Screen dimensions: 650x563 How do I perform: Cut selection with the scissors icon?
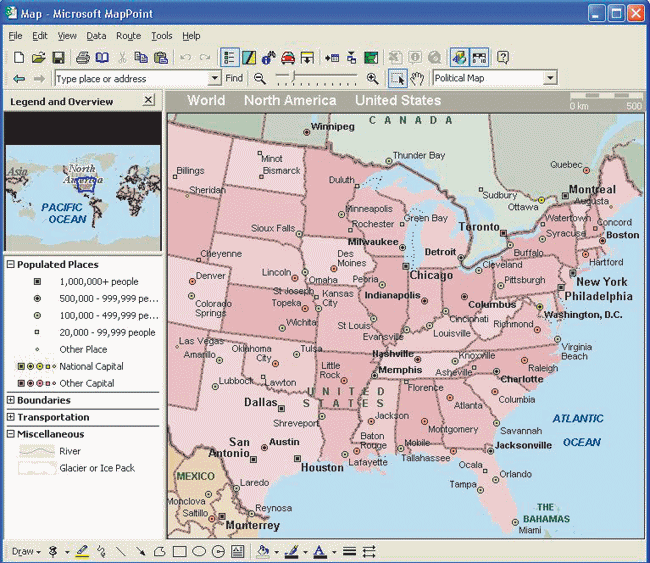click(122, 58)
